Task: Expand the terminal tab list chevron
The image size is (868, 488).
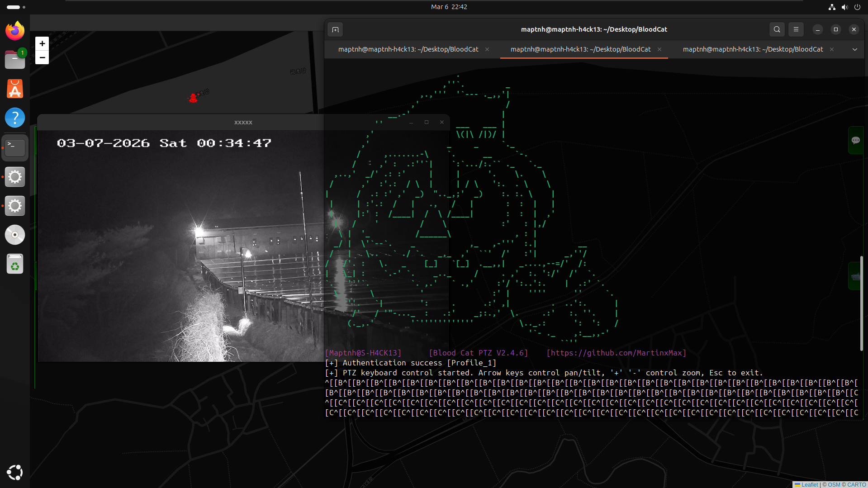Action: point(855,49)
